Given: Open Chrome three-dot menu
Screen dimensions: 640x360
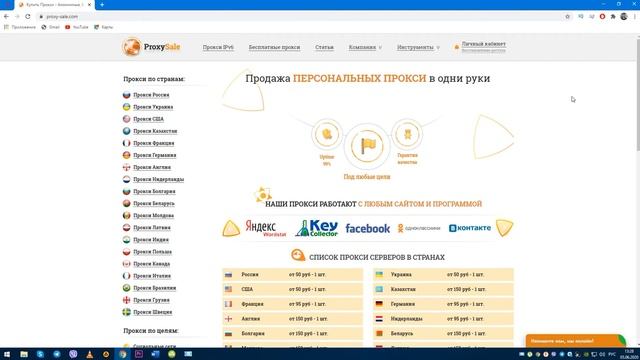Looking at the screenshot, I should [635, 17].
